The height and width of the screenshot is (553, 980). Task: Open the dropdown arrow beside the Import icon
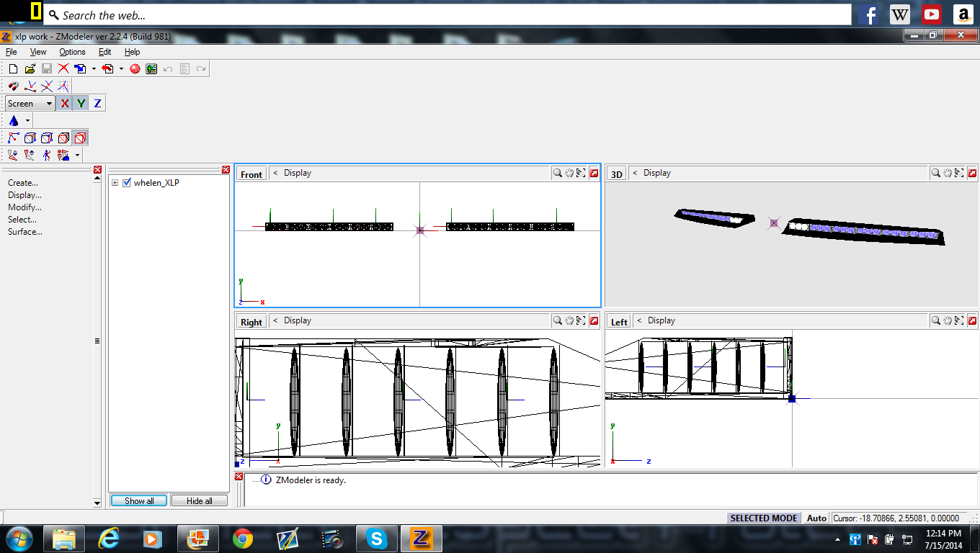pos(94,69)
